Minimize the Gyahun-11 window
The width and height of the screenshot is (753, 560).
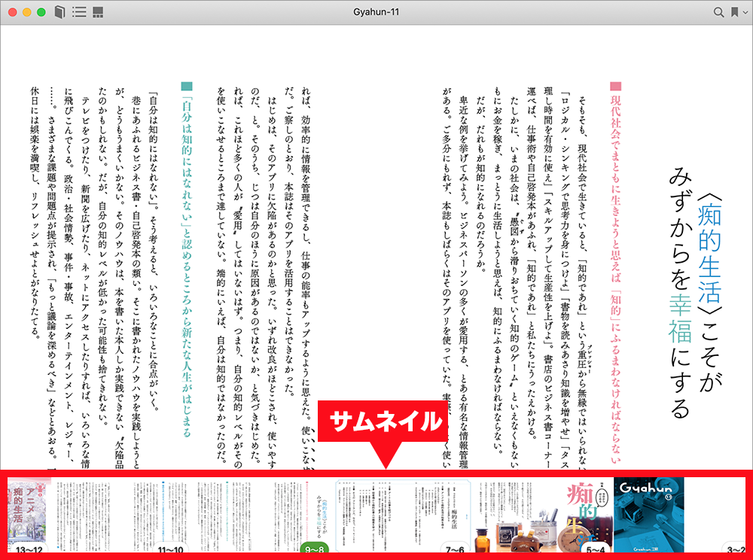(x=27, y=12)
